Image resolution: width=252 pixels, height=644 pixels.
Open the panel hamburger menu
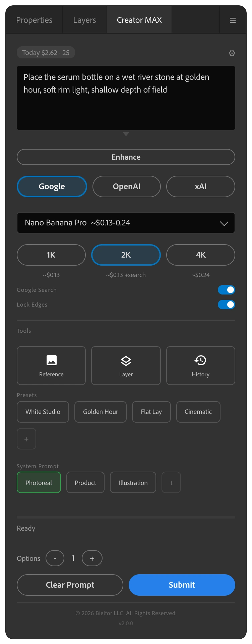click(233, 20)
